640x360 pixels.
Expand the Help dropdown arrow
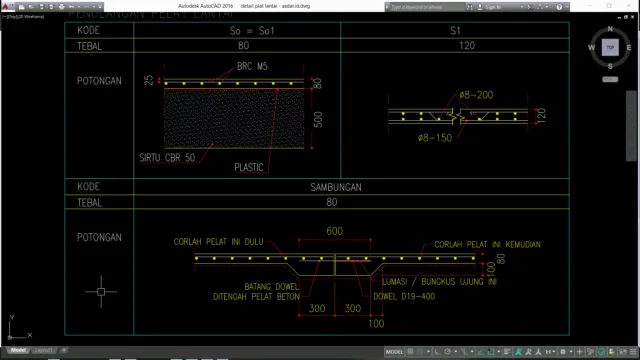tap(567, 7)
